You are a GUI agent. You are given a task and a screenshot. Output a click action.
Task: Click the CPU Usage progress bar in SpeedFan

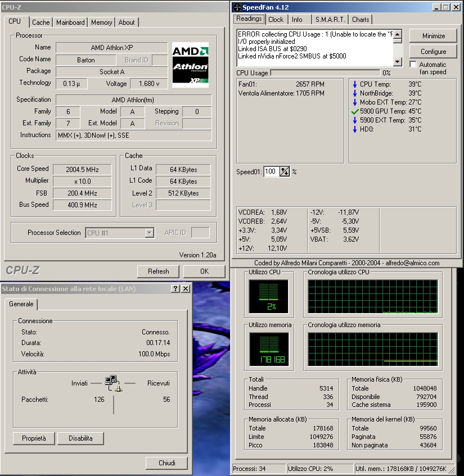click(325, 73)
